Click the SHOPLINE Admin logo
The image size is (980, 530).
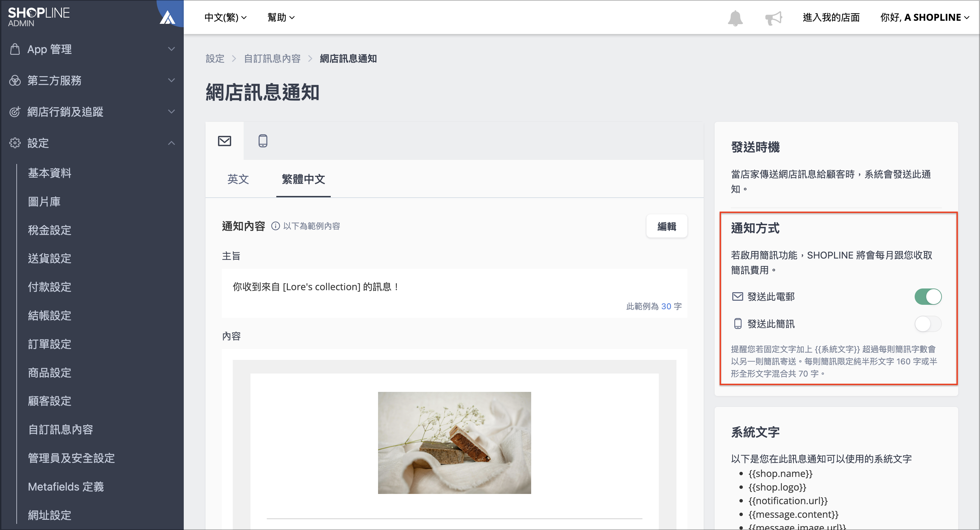38,17
